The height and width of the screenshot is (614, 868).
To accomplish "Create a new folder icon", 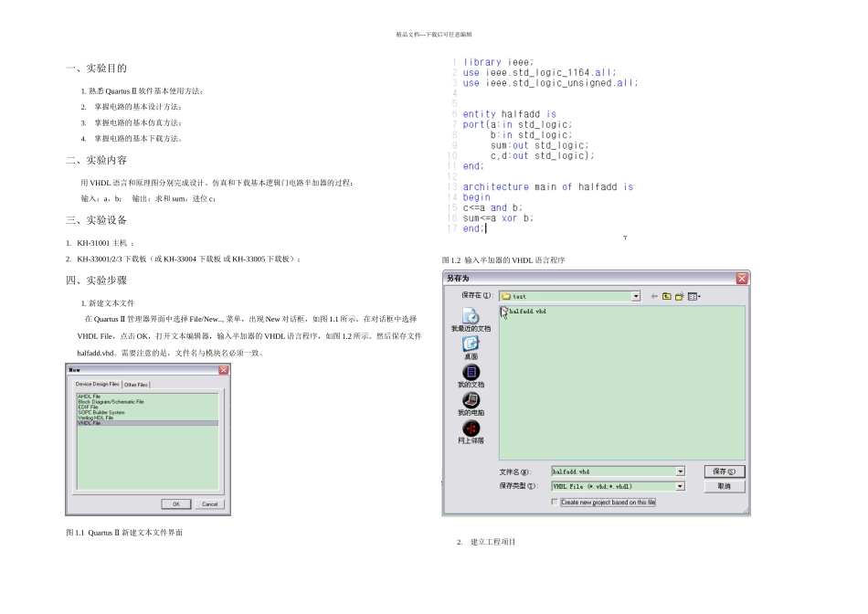I will point(679,296).
